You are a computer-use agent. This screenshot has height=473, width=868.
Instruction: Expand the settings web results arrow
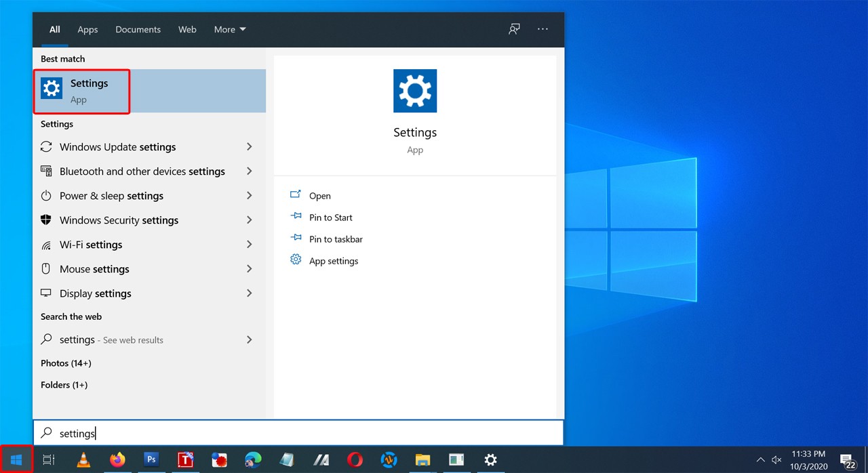tap(250, 340)
